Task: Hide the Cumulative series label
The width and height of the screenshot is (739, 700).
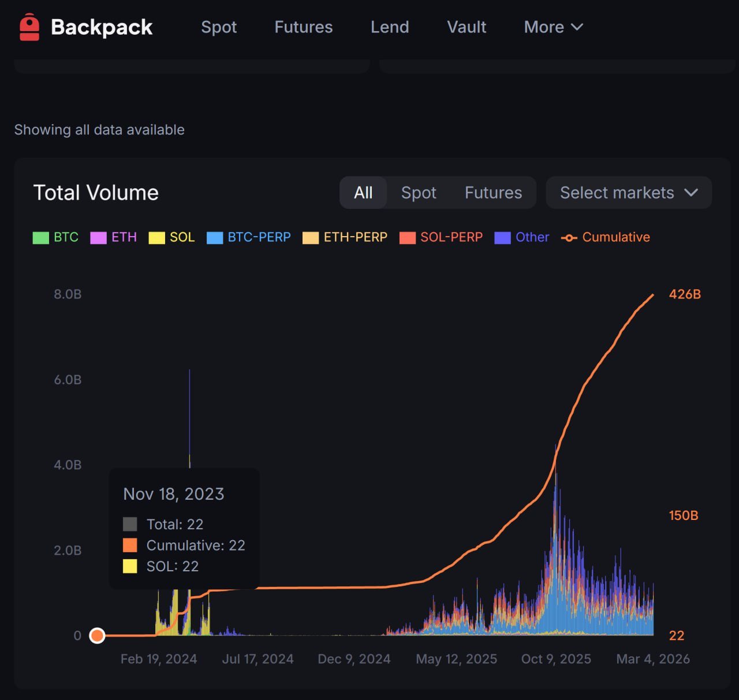Action: pos(615,237)
